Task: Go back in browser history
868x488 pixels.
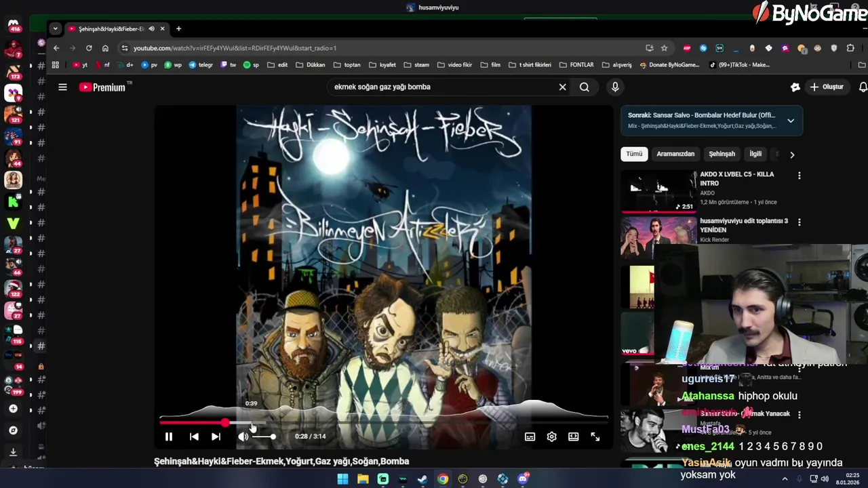Action: tap(56, 48)
